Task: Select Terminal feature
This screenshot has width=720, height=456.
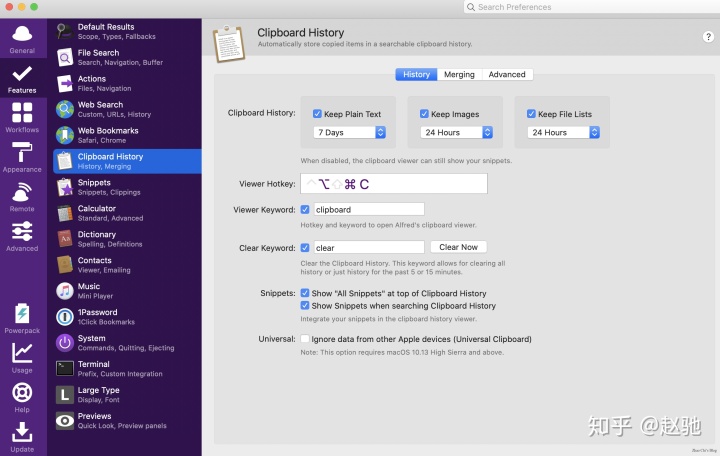Action: (127, 369)
